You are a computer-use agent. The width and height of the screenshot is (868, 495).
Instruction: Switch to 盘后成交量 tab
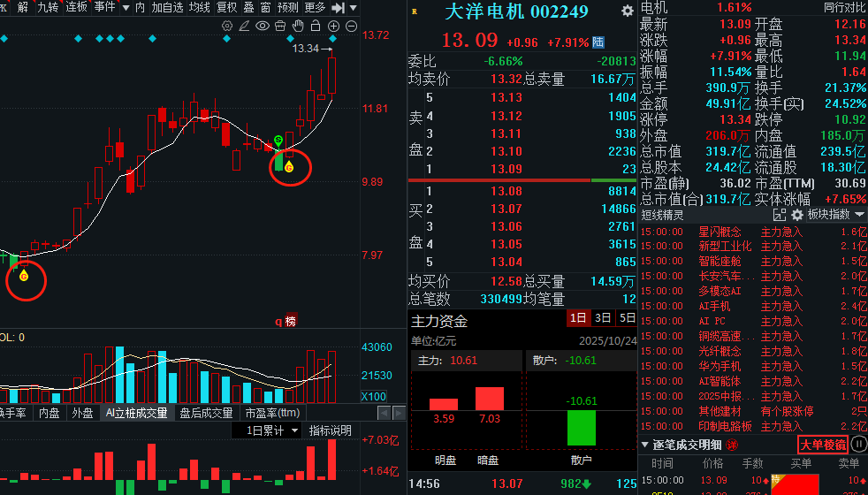point(206,413)
